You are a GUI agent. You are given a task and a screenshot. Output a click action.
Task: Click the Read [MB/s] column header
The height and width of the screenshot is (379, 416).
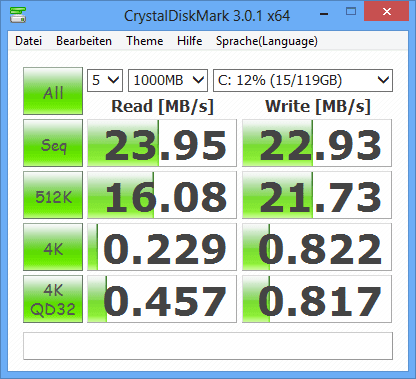[x=162, y=106]
